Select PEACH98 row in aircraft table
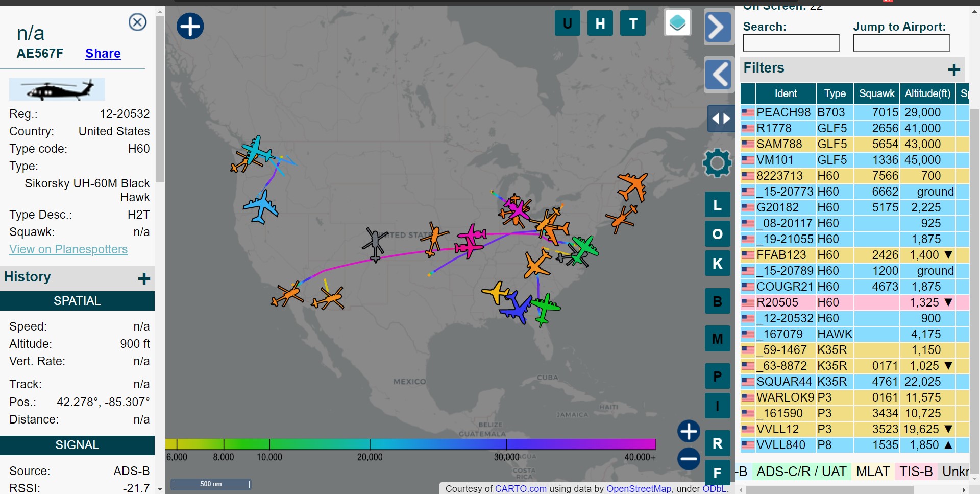 (855, 112)
